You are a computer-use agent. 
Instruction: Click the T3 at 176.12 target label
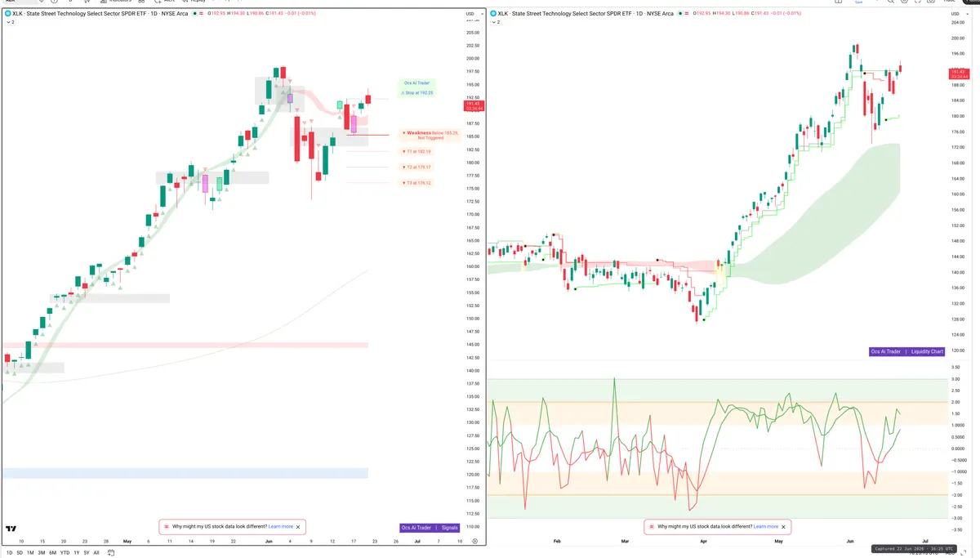416,183
